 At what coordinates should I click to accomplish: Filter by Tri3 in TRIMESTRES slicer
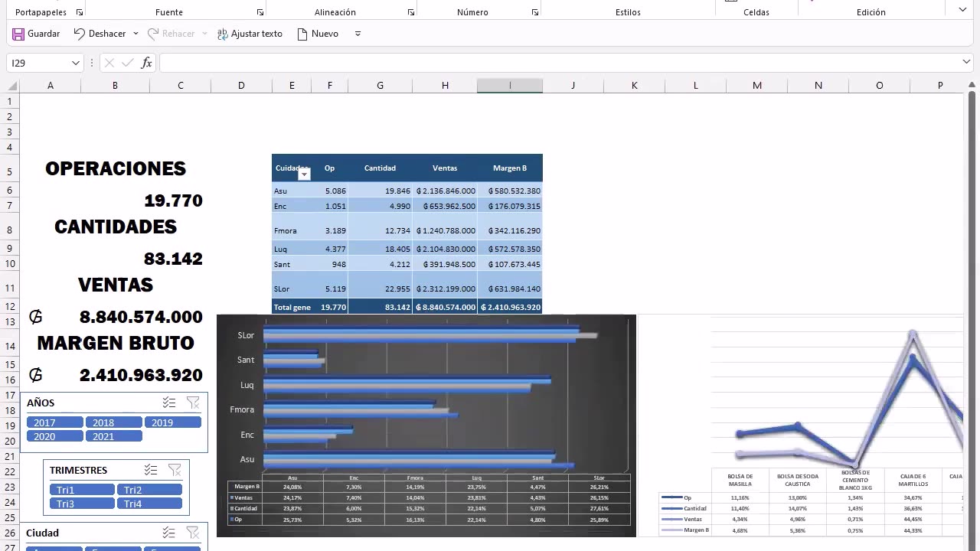coord(82,504)
